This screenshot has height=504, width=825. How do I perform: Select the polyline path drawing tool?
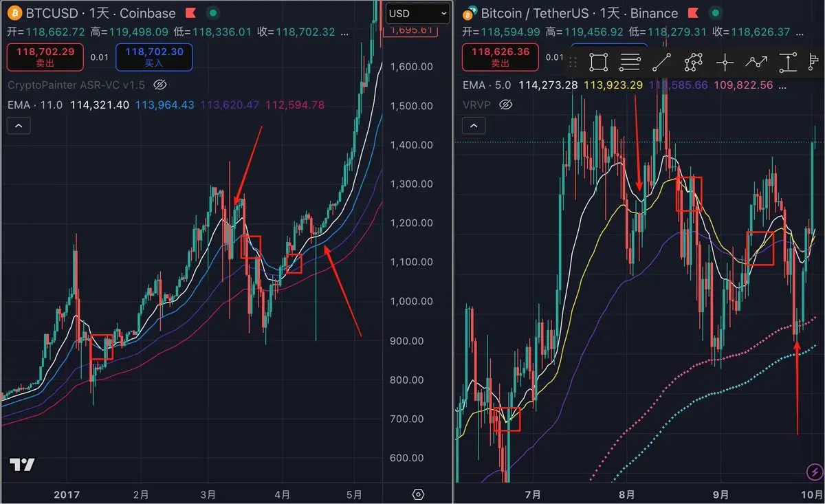click(x=693, y=63)
